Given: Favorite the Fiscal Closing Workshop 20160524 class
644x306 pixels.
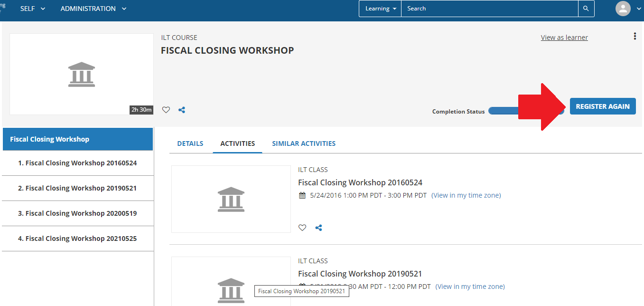Looking at the screenshot, I should (x=302, y=228).
